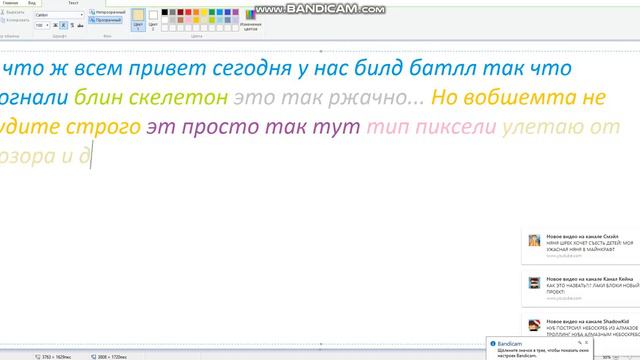This screenshot has height=360, width=640.
Task: Toggle italic К formatting
Action: [63, 25]
